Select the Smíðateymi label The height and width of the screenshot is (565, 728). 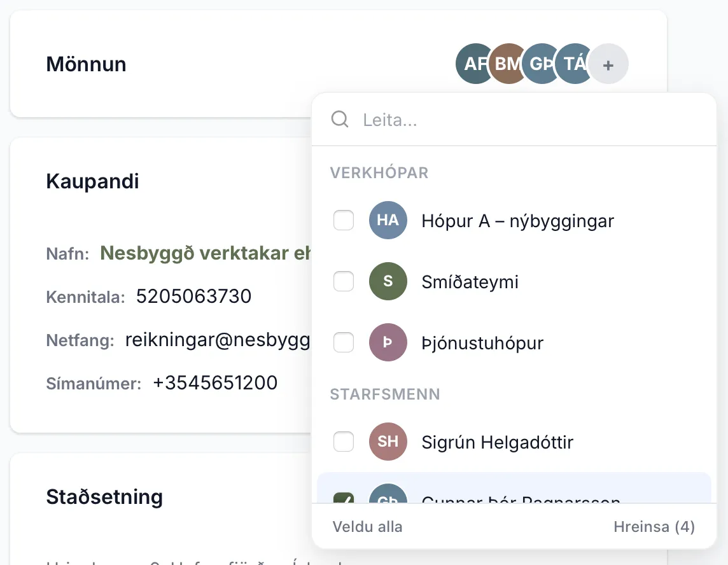tap(470, 282)
